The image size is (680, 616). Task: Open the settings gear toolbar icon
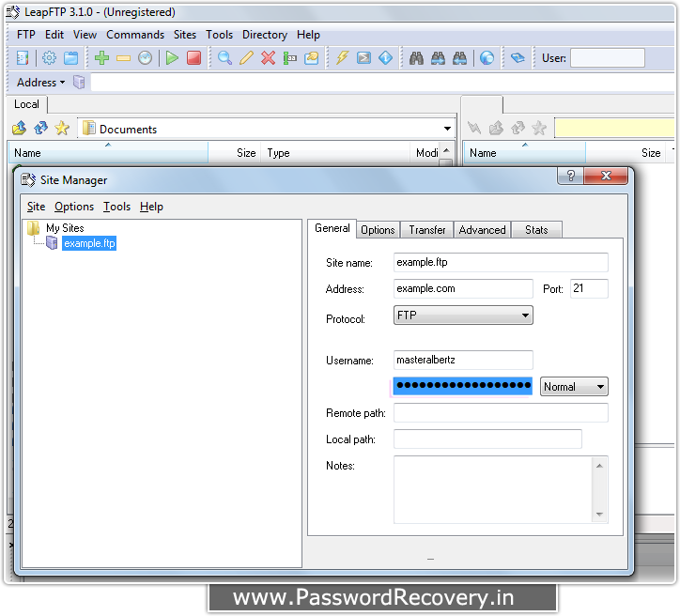pyautogui.click(x=49, y=57)
